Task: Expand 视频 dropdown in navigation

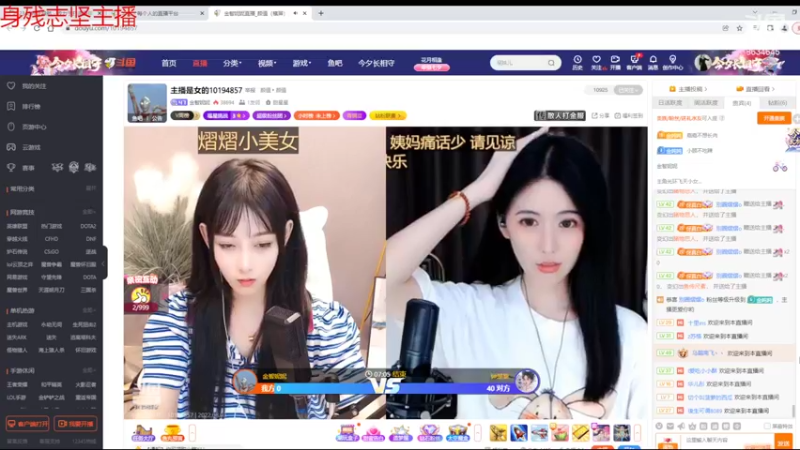Action: point(267,63)
